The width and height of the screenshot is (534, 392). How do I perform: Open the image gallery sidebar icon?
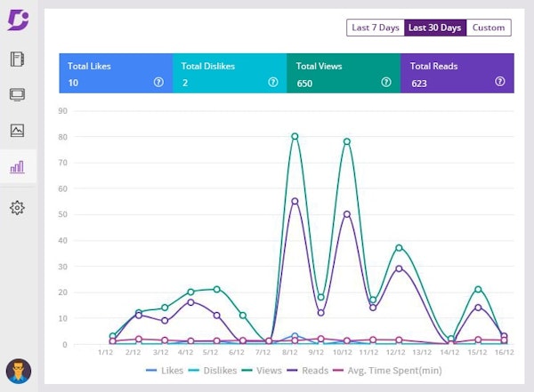point(17,131)
